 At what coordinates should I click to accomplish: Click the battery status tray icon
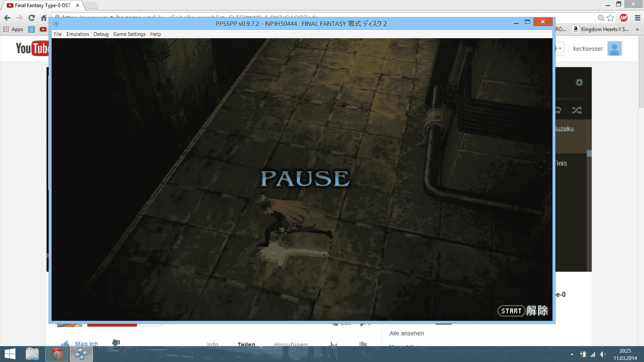pyautogui.click(x=583, y=354)
